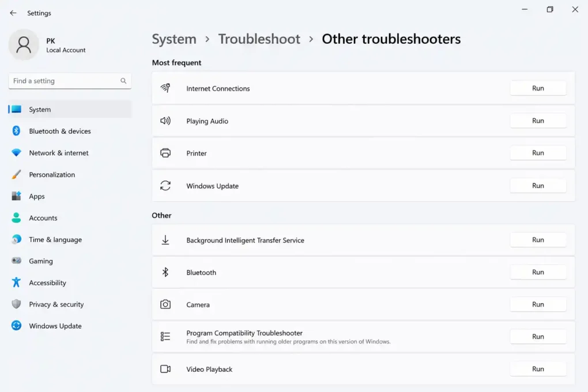Click the 'Video Playback' label
588x392 pixels.
[x=209, y=370]
